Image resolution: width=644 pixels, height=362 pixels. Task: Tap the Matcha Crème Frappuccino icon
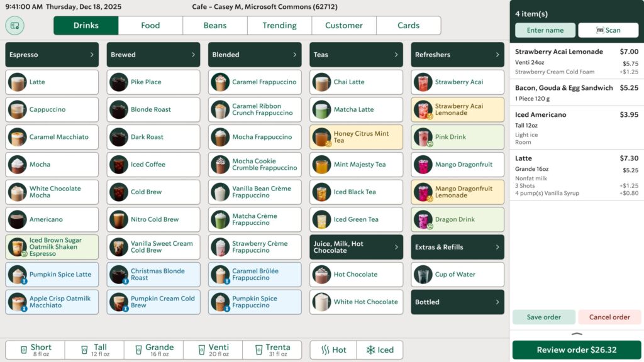coord(220,219)
